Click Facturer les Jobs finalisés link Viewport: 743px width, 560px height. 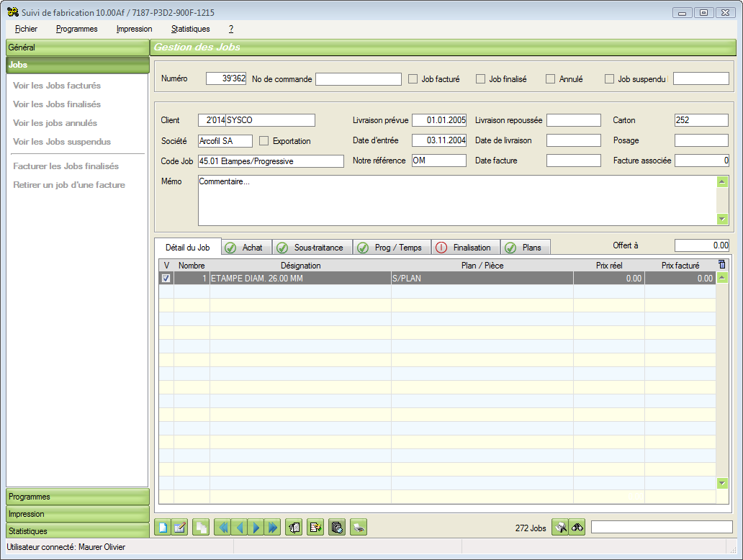[x=66, y=166]
